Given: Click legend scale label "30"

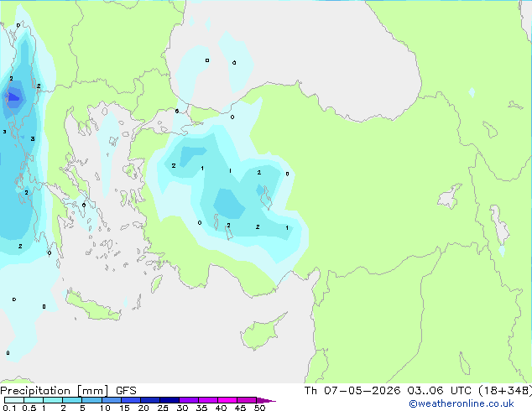Looking at the screenshot, I should tap(182, 408).
